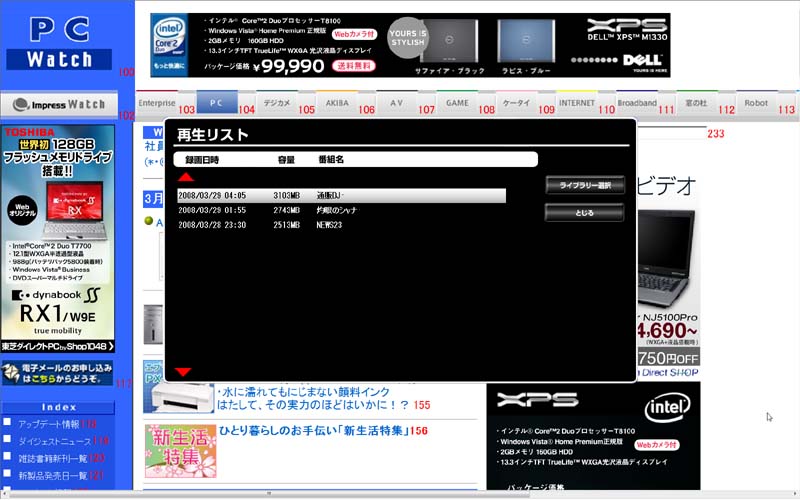Click the 新生活特集 cherry blossom thumbnail
The image size is (800, 500).
pyautogui.click(x=180, y=451)
